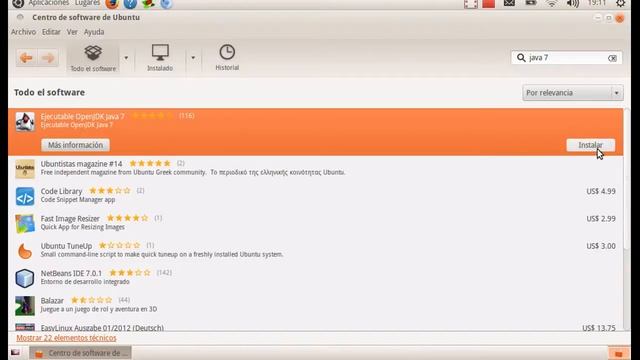Select the Fast Image Resizer icon

[25, 224]
